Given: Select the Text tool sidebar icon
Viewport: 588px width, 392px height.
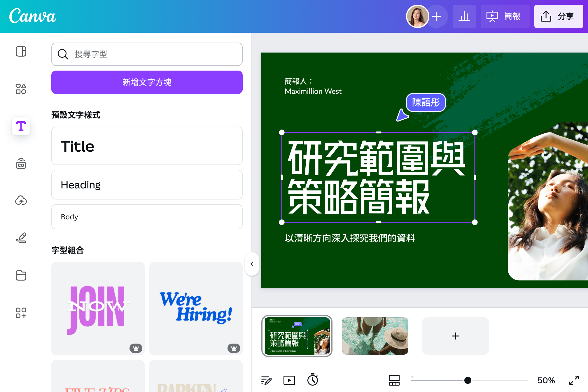Looking at the screenshot, I should coord(21,126).
